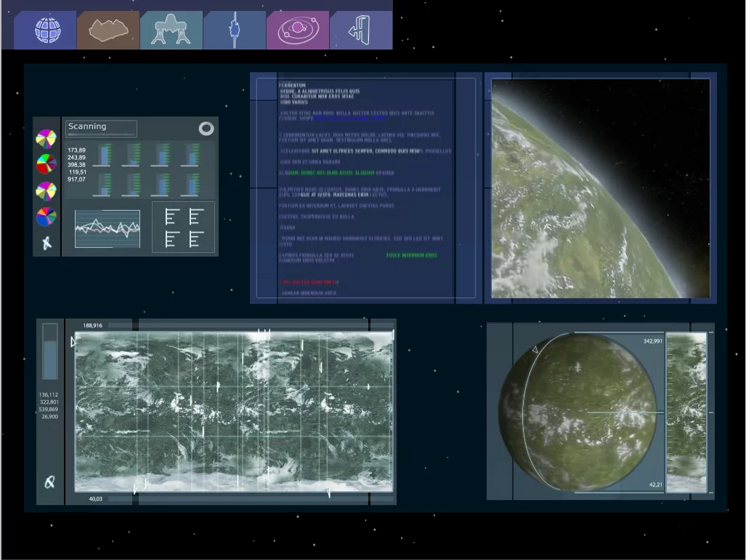Click the 342,991 coordinate near the globe
746x560 pixels.
pyautogui.click(x=653, y=341)
